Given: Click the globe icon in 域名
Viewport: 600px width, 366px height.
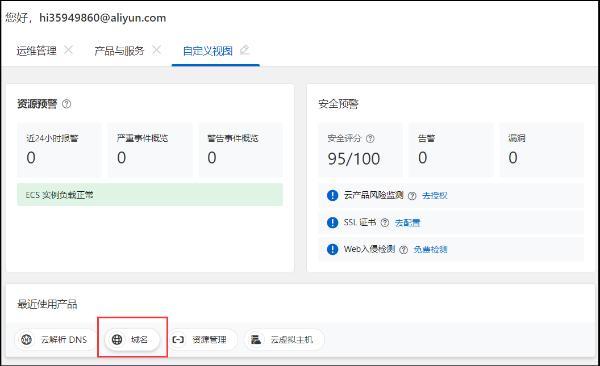Looking at the screenshot, I should (x=117, y=339).
